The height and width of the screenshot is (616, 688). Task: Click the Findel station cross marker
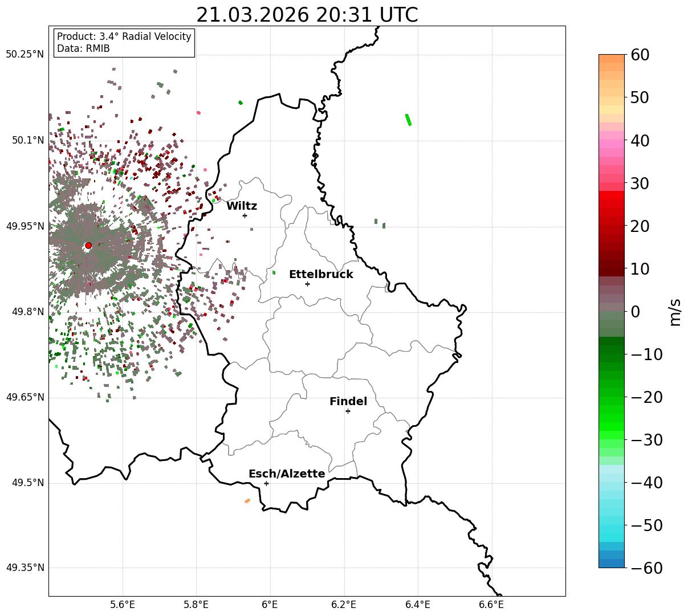348,411
